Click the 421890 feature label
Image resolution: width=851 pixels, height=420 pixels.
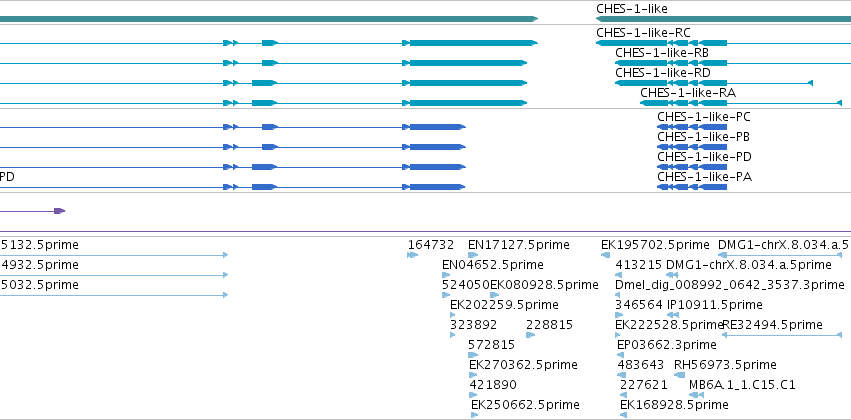493,385
